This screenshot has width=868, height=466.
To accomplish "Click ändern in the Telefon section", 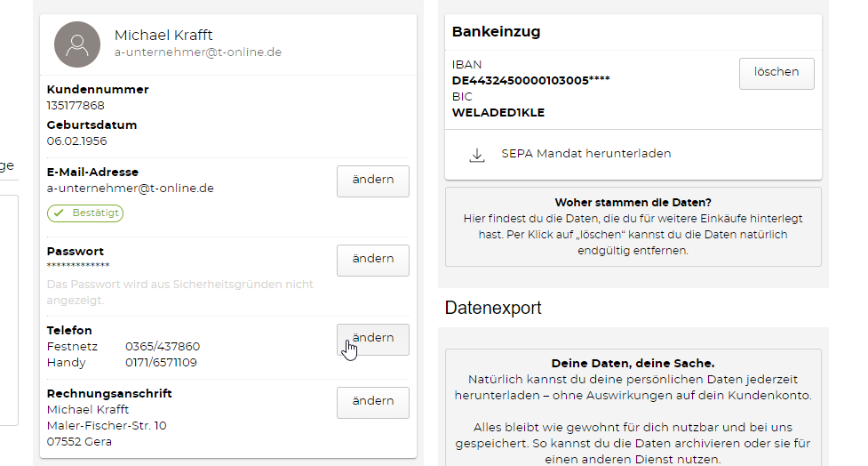I will click(x=372, y=339).
